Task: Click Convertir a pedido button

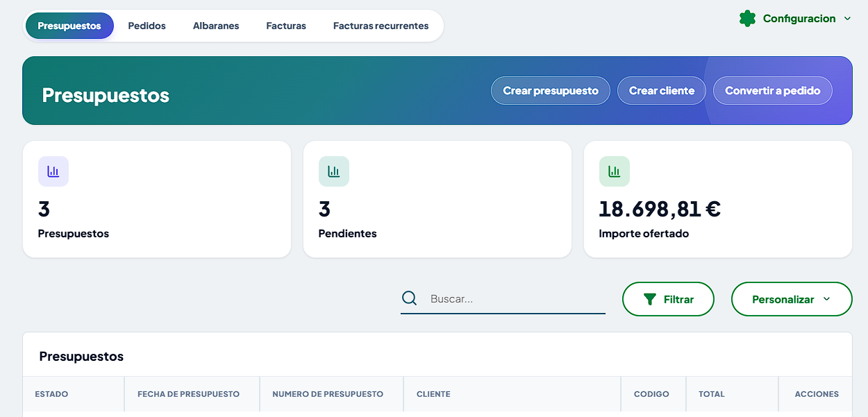Action: 773,91
